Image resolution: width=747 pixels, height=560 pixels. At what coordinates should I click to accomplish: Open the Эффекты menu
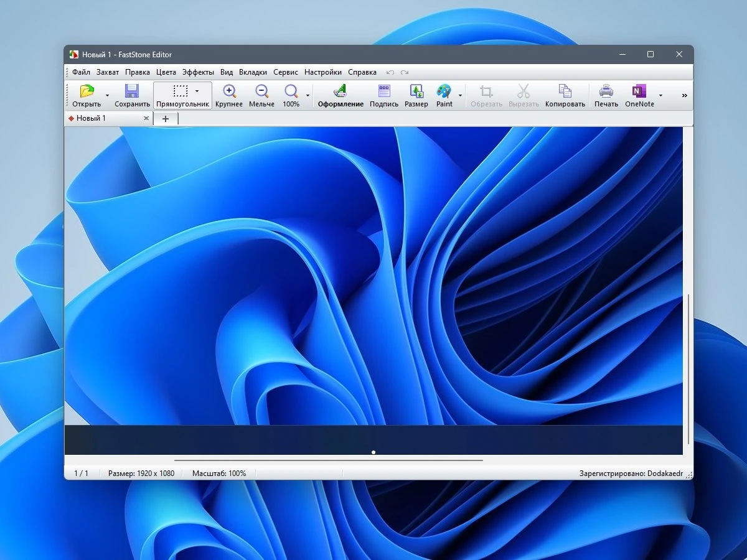[x=198, y=72]
